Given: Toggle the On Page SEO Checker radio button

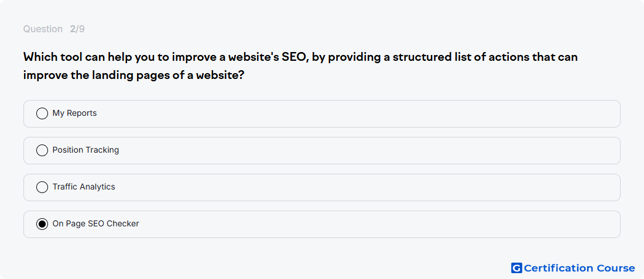Looking at the screenshot, I should (x=42, y=224).
